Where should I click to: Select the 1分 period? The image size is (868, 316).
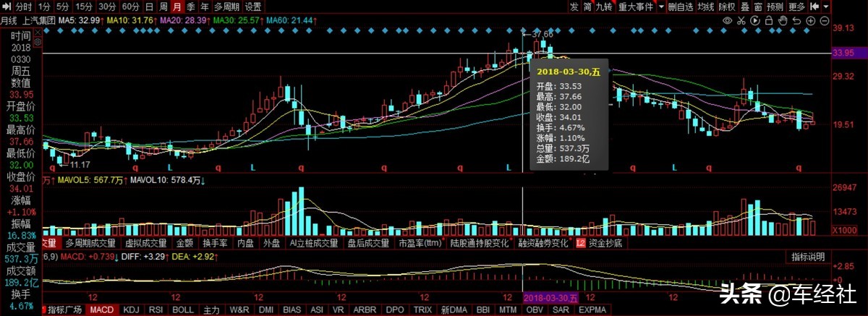(45, 7)
